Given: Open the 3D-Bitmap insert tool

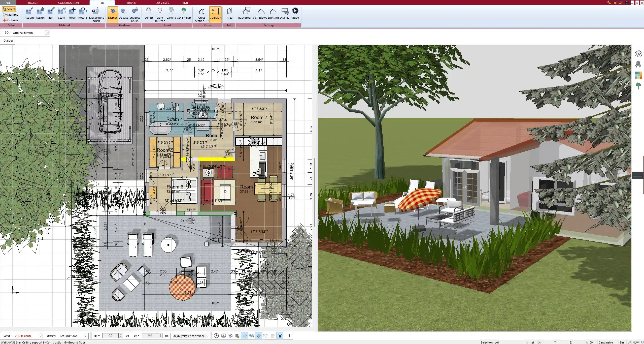Looking at the screenshot, I should point(184,13).
